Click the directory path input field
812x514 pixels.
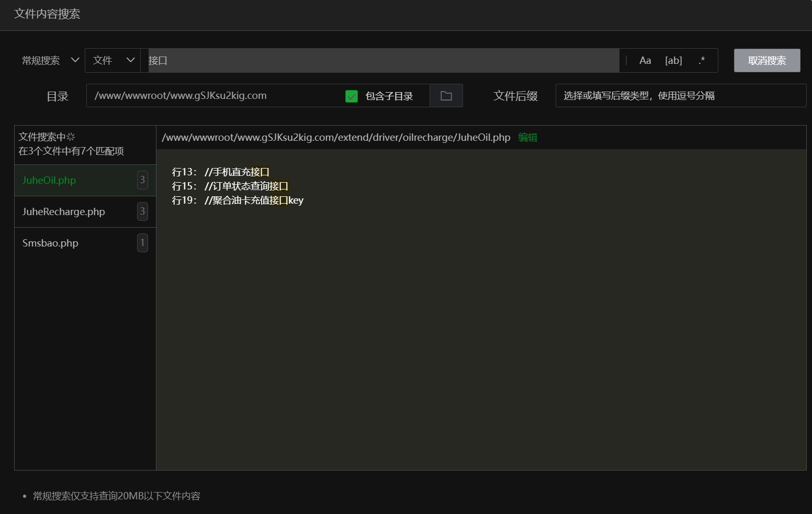(x=215, y=96)
